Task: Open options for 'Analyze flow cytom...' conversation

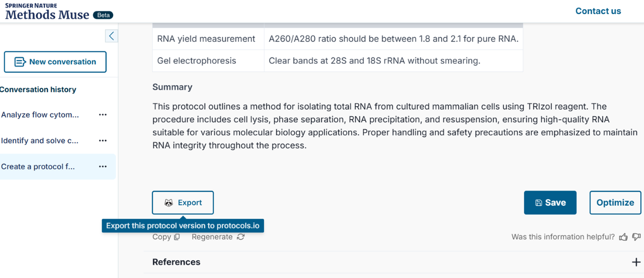Action: 103,115
